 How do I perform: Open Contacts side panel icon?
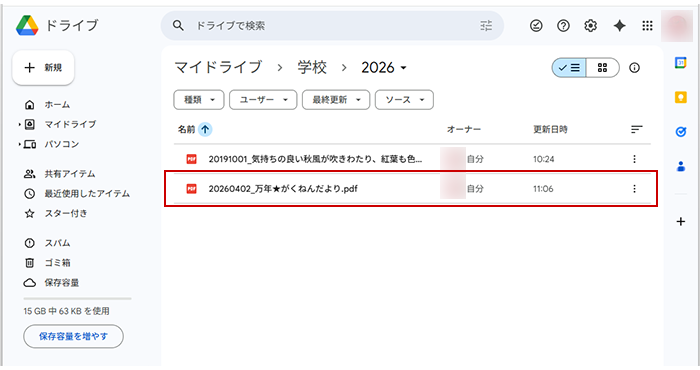(681, 166)
